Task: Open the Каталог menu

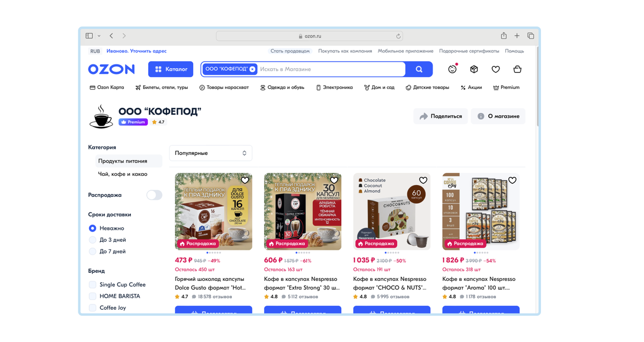Action: (171, 69)
